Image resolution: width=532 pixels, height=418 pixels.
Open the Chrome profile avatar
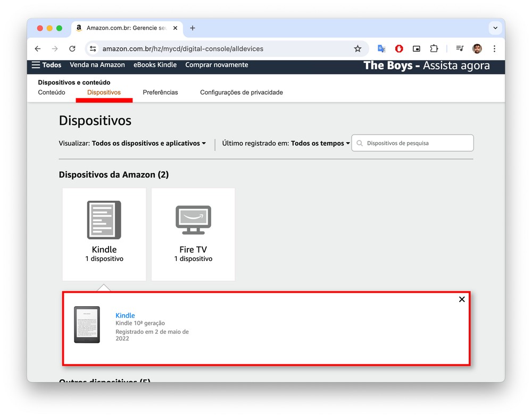pyautogui.click(x=477, y=48)
